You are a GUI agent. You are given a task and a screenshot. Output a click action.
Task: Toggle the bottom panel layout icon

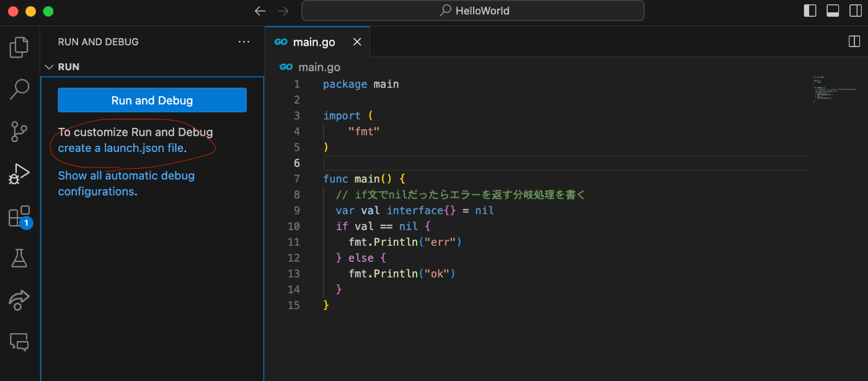point(833,11)
